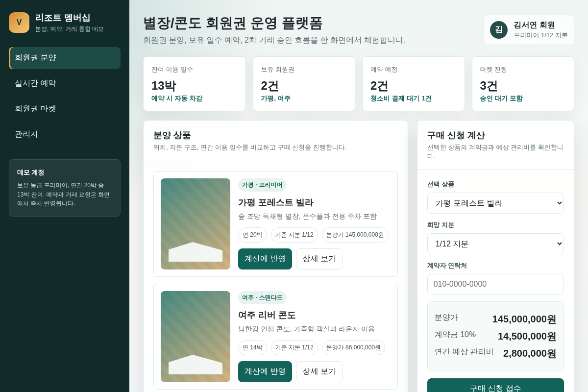This screenshot has height=392, width=588.
Task: Open the 희망 지분 dropdown
Action: 495,244
